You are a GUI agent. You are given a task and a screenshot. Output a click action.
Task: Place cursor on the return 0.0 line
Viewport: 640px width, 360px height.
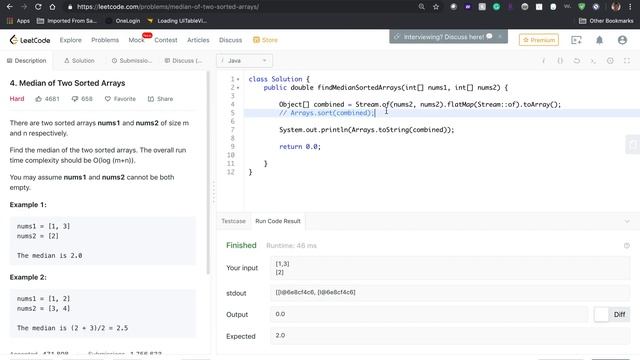coord(300,147)
